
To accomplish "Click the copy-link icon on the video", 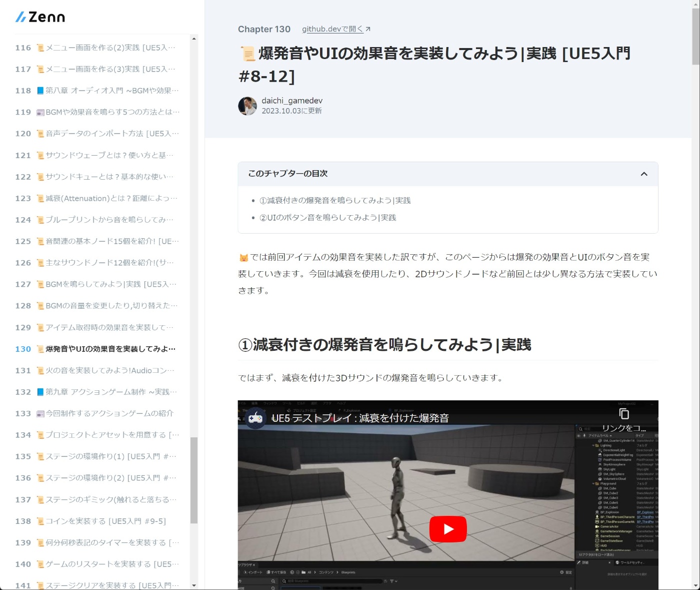I will click(x=623, y=414).
